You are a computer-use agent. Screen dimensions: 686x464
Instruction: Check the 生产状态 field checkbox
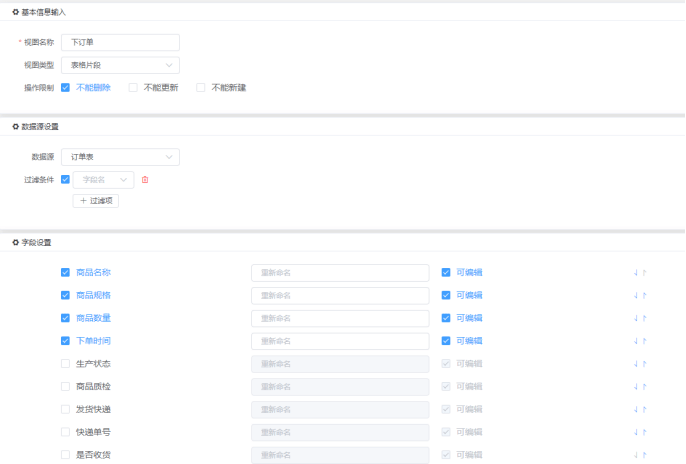pos(65,363)
